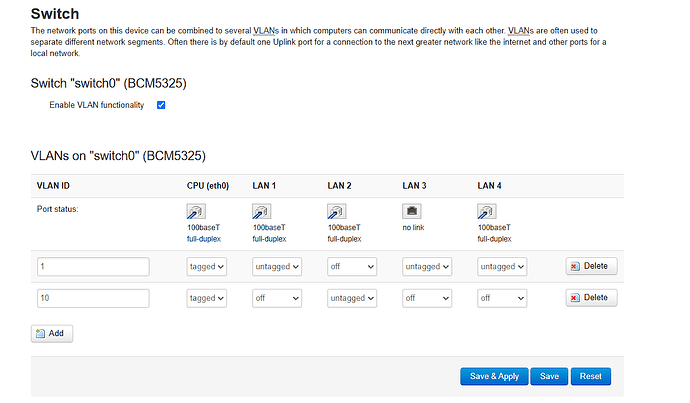This screenshot has width=690, height=403.
Task: Delete the VLAN 10 row
Action: pos(591,298)
